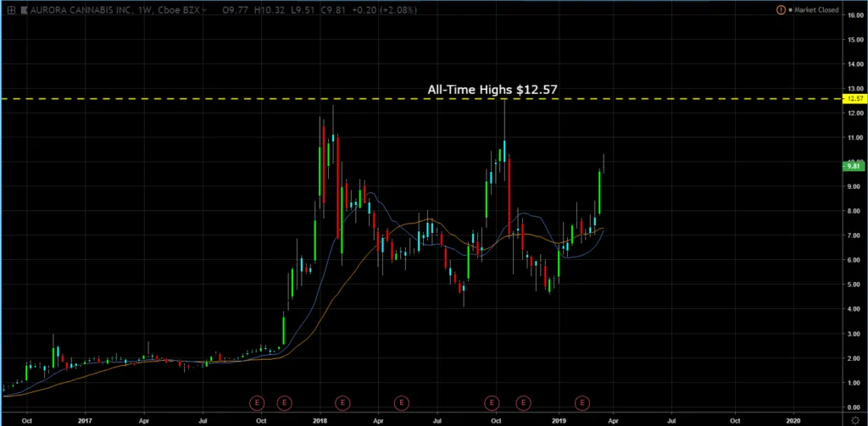The width and height of the screenshot is (868, 426).
Task: Click the 11.00 price axis label
Action: 856,138
